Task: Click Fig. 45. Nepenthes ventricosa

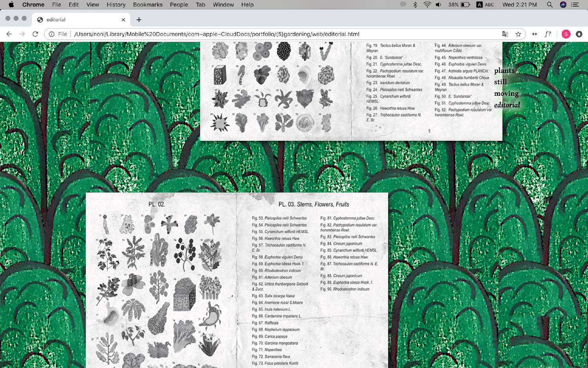Action: [458, 57]
